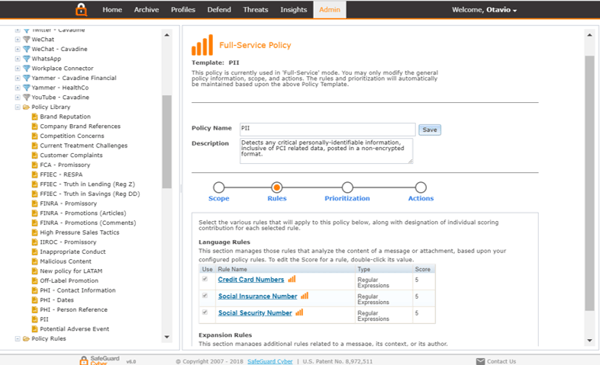This screenshot has height=365, width=600.
Task: Click the Workplace Connector filter icon
Action: [26, 68]
